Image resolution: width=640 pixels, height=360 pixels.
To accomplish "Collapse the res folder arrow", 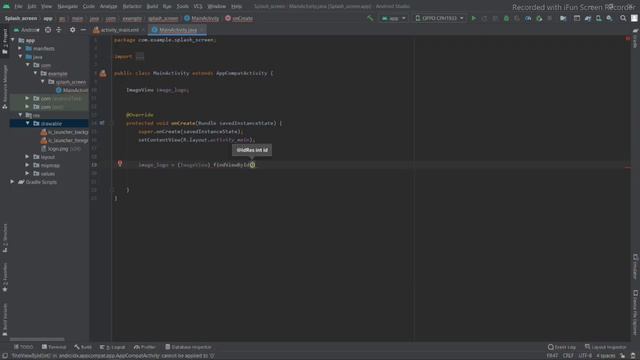I will pyautogui.click(x=20, y=115).
